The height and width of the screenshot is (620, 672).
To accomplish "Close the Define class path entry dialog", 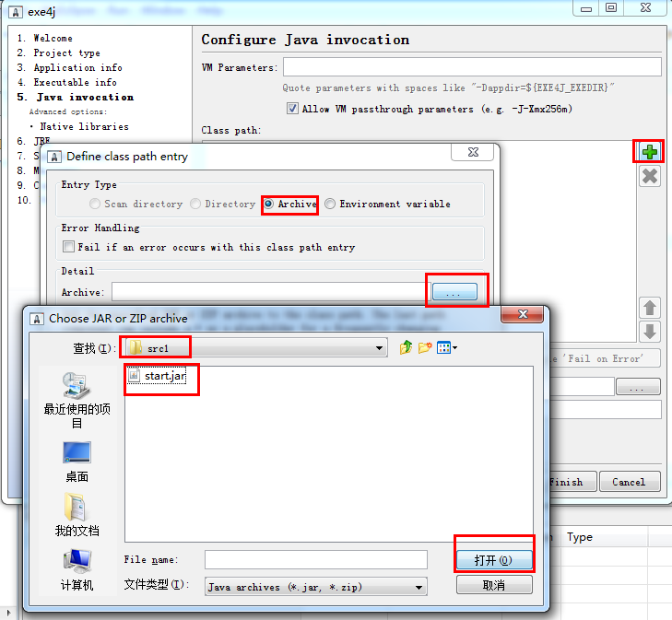I will point(473,152).
